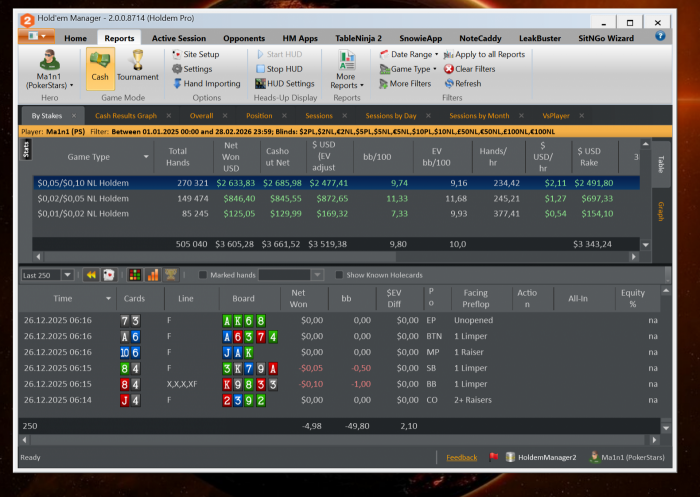Select Cash game mode

point(100,68)
